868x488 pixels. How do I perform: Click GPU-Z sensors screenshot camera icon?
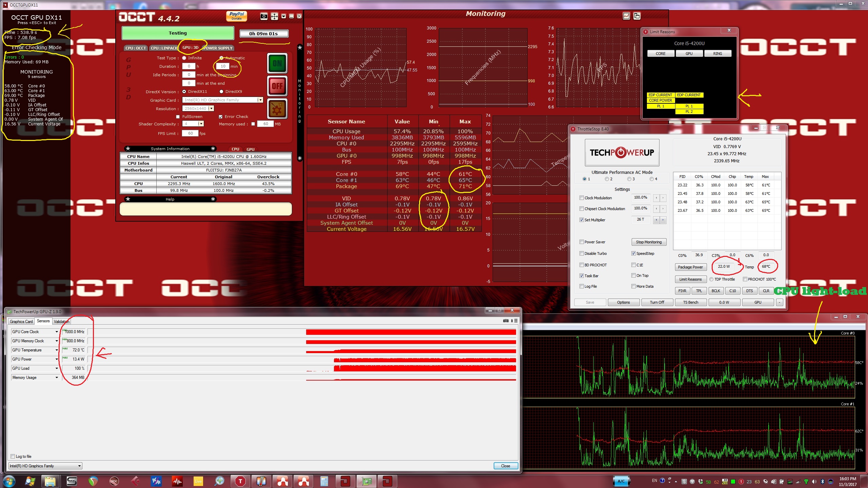(x=506, y=321)
